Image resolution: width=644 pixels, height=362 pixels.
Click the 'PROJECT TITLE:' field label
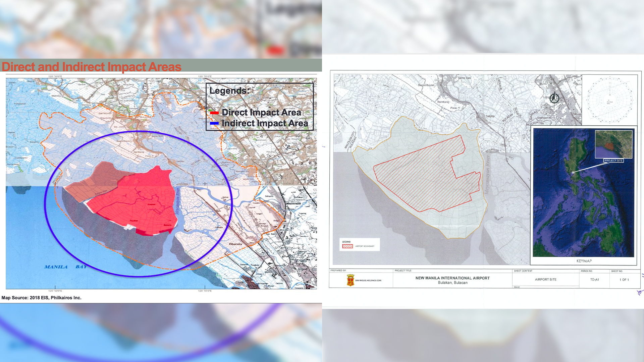coord(403,270)
